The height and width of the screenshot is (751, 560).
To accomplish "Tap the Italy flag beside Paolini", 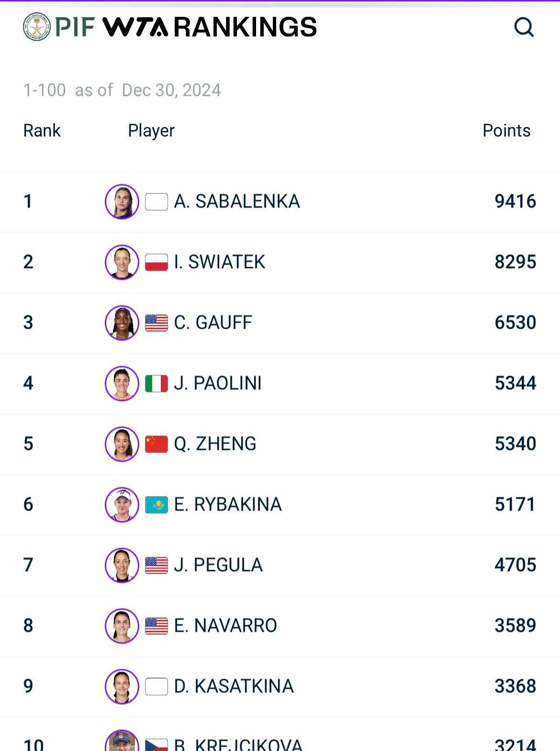I will tap(157, 383).
